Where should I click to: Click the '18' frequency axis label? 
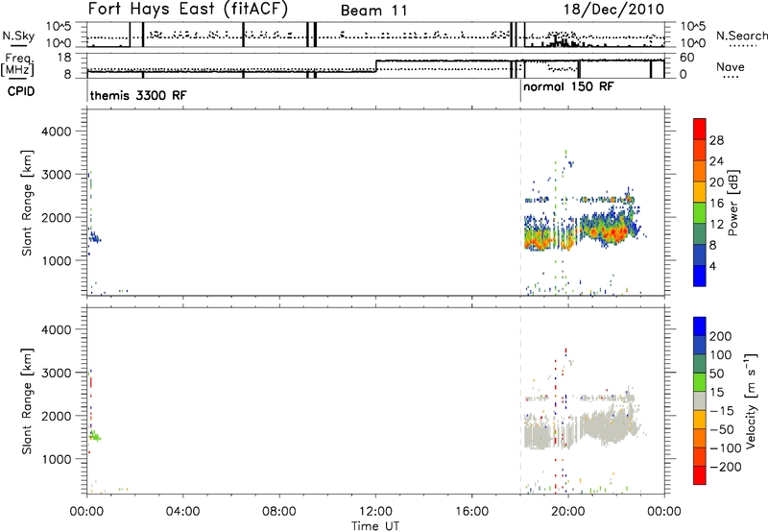tap(64, 58)
